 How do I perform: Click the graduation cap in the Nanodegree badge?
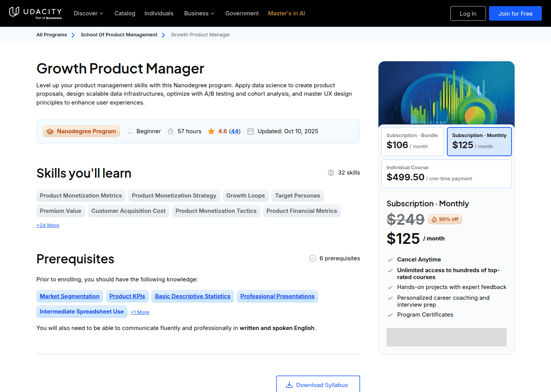click(50, 131)
